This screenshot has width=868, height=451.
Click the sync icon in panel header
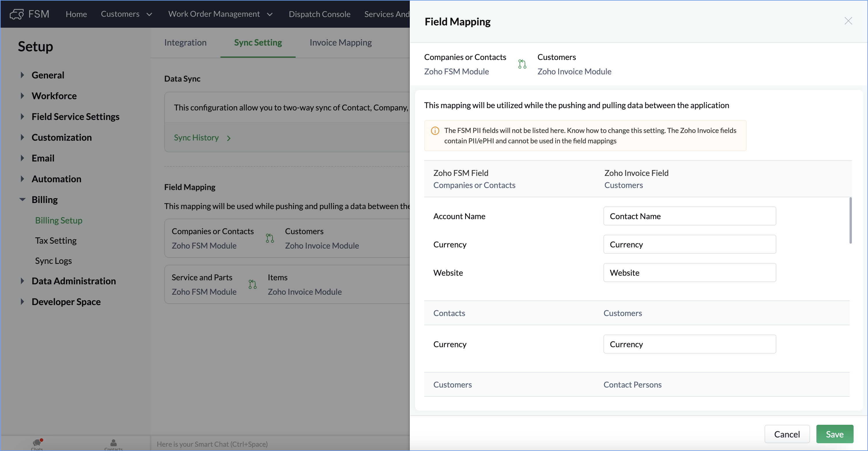tap(522, 64)
